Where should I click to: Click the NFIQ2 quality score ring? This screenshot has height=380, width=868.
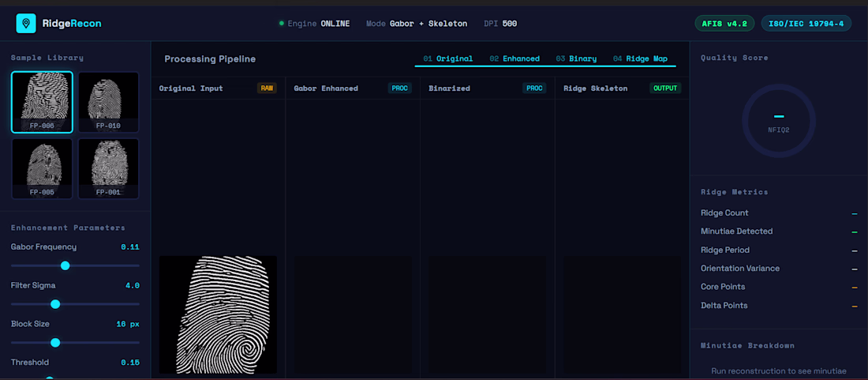(779, 121)
